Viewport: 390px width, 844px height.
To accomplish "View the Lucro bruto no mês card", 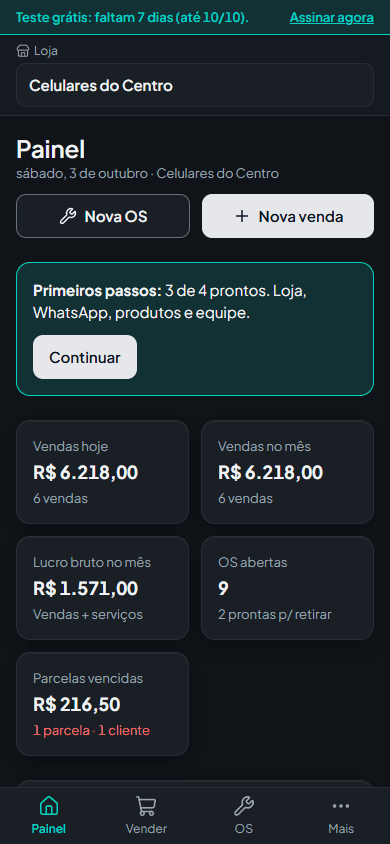I will 102,588.
